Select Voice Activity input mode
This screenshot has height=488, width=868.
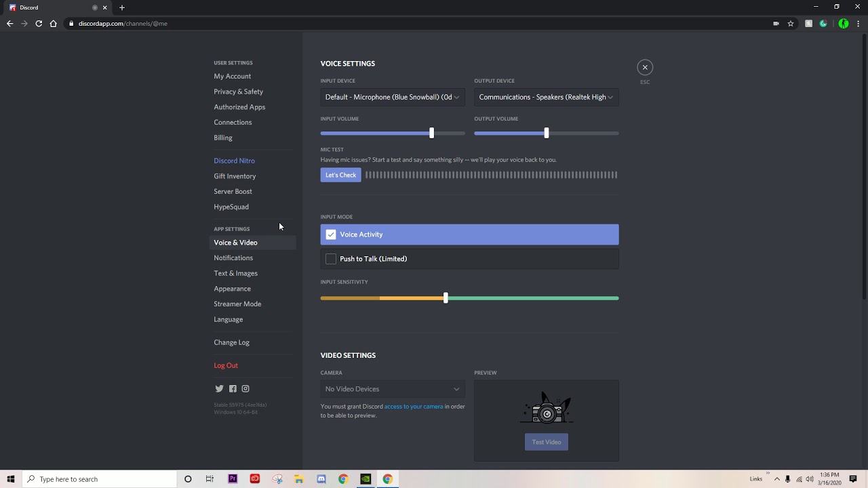(469, 235)
